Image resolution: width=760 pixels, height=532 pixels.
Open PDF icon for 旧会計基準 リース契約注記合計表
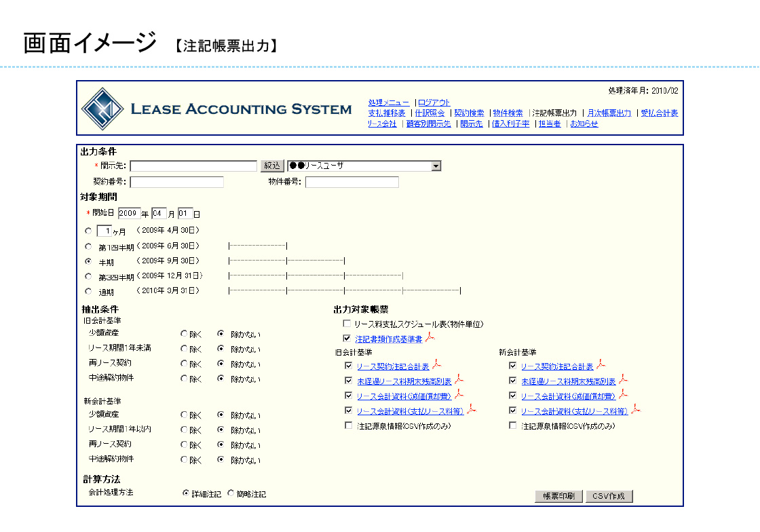pos(437,364)
